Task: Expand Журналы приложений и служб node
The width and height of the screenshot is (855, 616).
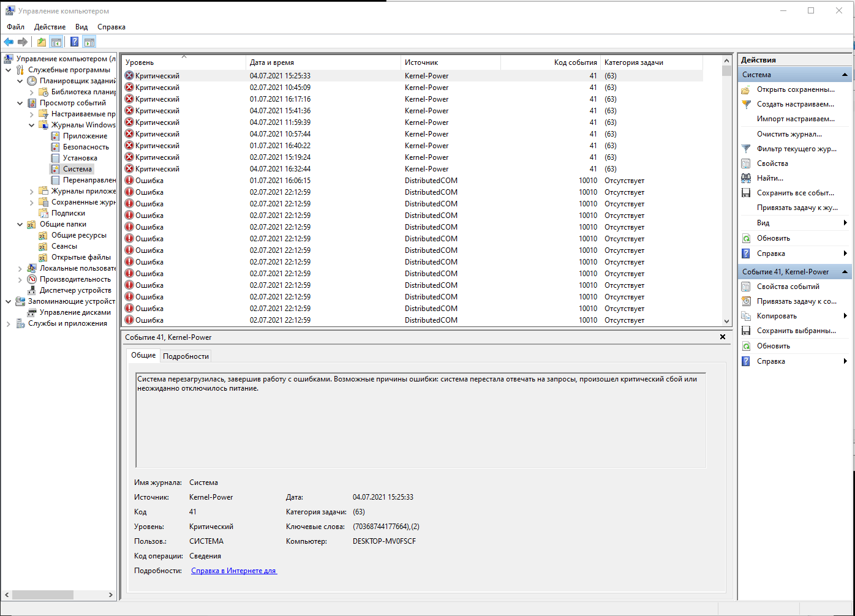Action: (32, 191)
